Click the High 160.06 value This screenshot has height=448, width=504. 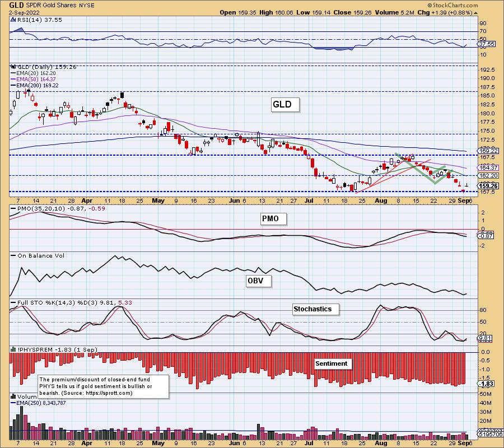pos(277,12)
